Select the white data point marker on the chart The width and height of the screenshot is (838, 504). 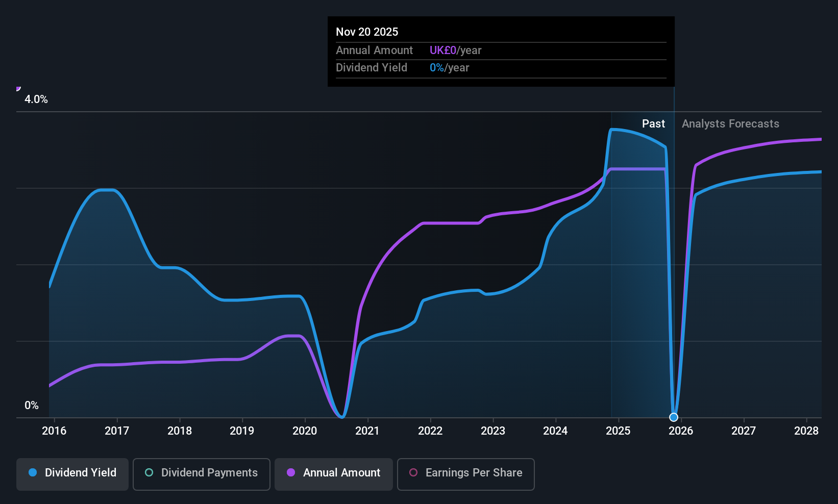click(x=674, y=417)
